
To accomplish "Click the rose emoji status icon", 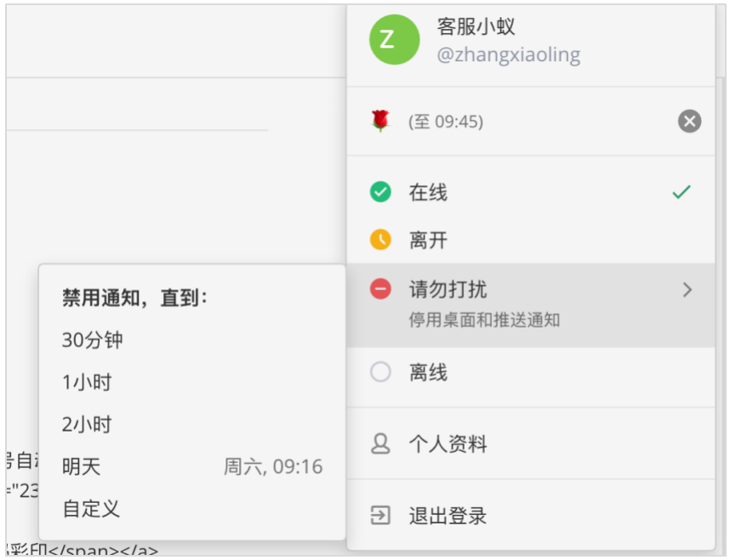I will coord(379,122).
